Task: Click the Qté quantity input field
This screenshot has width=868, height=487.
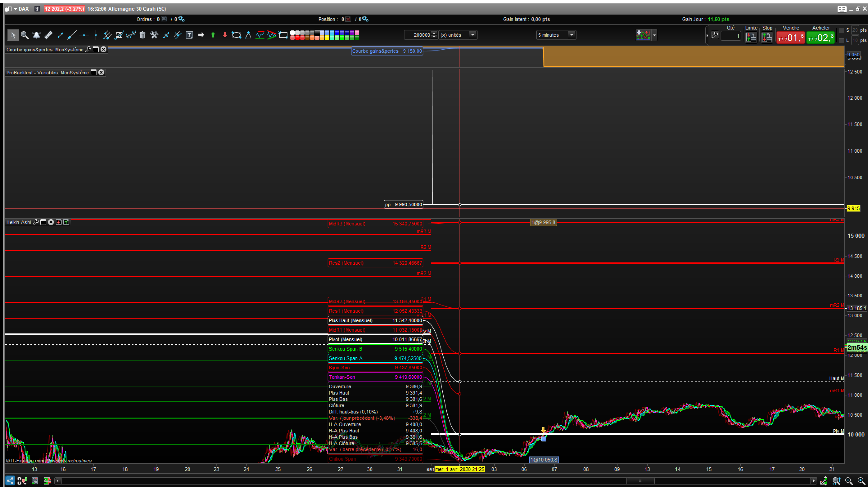Action: pos(730,36)
